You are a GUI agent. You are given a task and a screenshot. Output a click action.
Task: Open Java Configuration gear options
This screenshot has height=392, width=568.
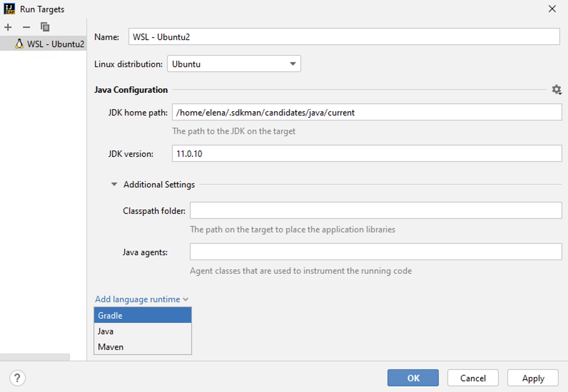click(x=557, y=89)
